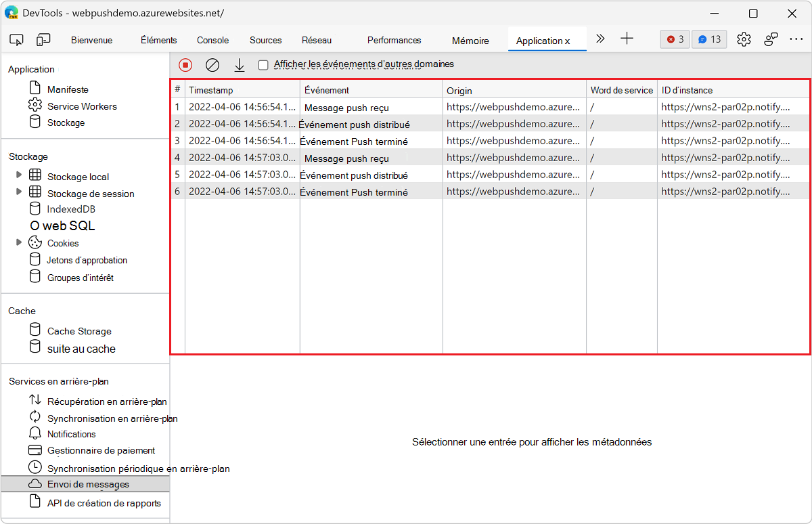Select first row Message push reçu
812x524 pixels.
pos(346,107)
